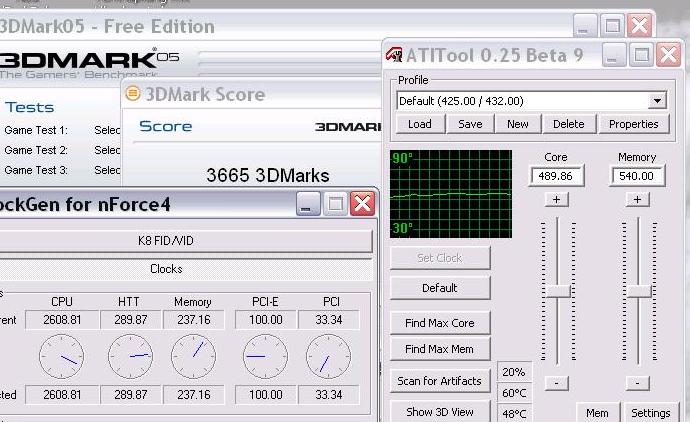Click the current Memory value 237.16
The width and height of the screenshot is (690, 422).
click(194, 319)
